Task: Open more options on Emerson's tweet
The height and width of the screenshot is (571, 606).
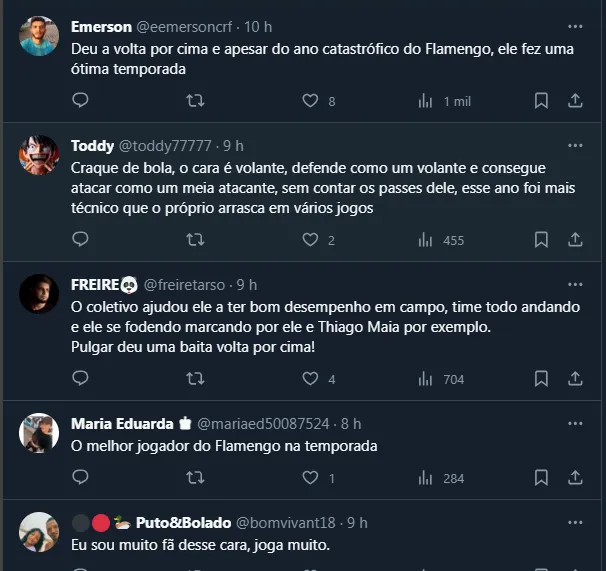Action: 575,26
